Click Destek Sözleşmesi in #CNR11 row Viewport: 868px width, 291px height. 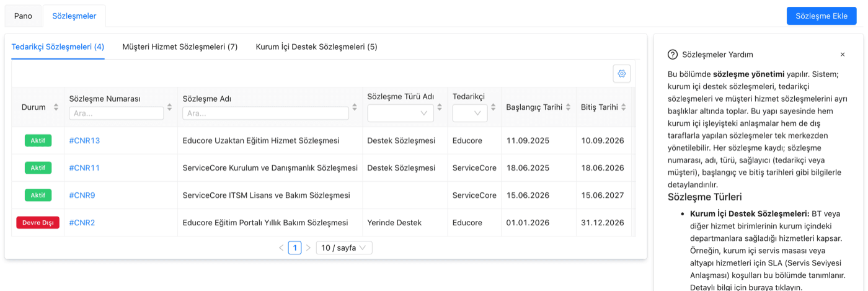point(401,168)
